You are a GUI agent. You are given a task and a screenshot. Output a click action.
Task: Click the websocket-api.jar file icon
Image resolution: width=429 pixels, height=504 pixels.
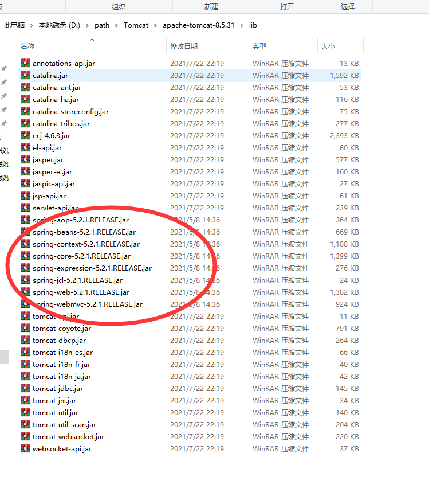click(x=26, y=448)
